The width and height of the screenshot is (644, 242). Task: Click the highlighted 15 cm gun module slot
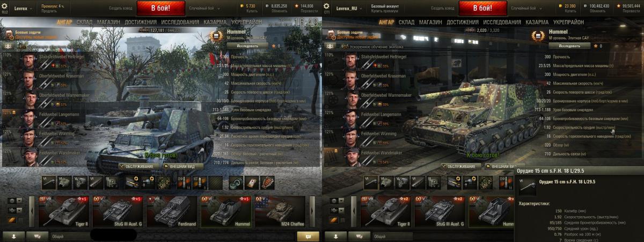tap(370, 183)
